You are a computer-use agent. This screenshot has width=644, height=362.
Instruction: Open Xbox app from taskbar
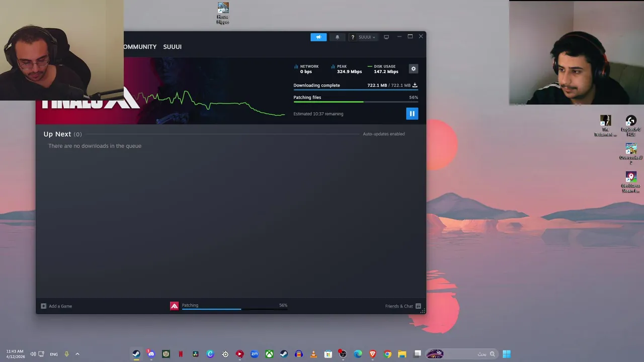click(x=269, y=354)
